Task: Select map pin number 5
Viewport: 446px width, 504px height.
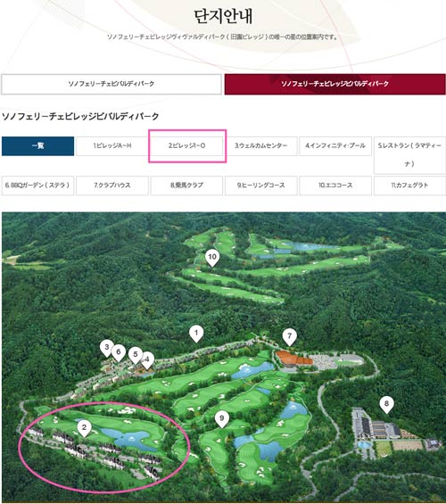Action: (x=136, y=355)
